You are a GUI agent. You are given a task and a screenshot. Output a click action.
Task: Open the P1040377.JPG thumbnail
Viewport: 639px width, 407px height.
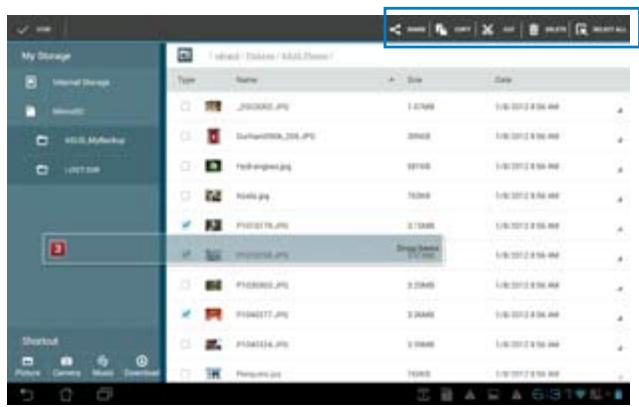(x=213, y=314)
